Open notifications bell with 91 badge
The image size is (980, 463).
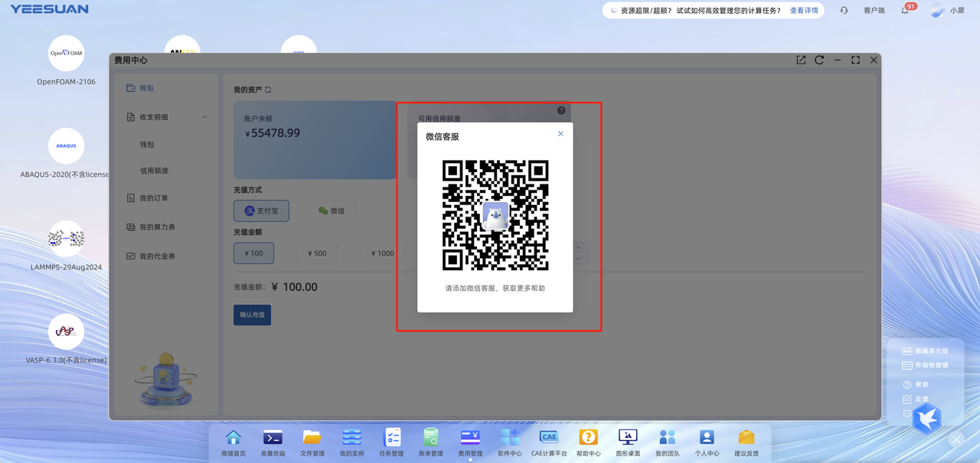(x=905, y=10)
